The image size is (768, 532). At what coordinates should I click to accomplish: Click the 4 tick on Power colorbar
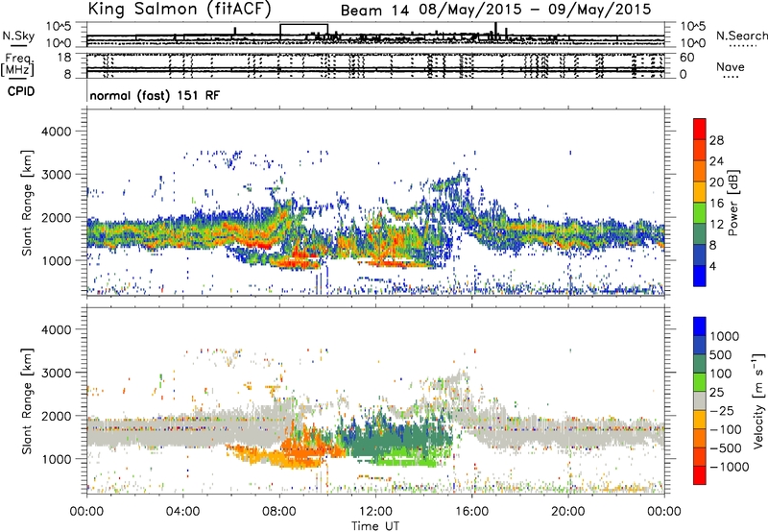713,266
